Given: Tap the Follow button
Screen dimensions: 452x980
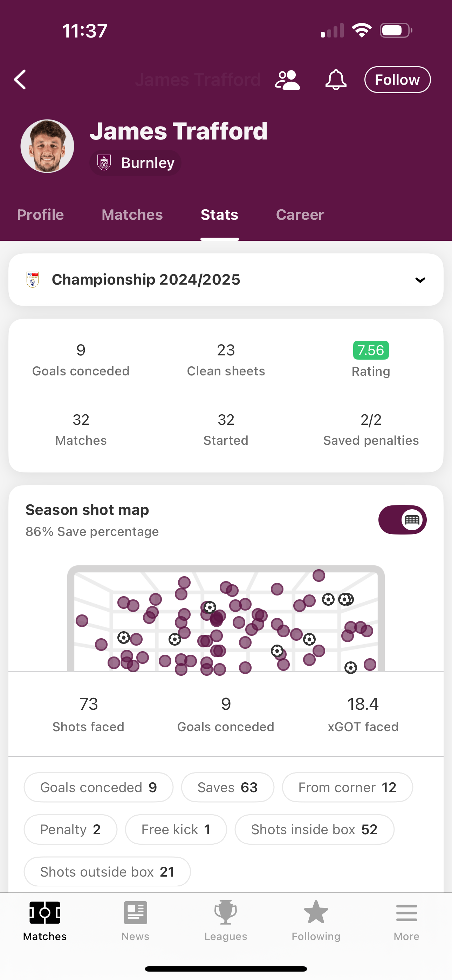Looking at the screenshot, I should [397, 80].
